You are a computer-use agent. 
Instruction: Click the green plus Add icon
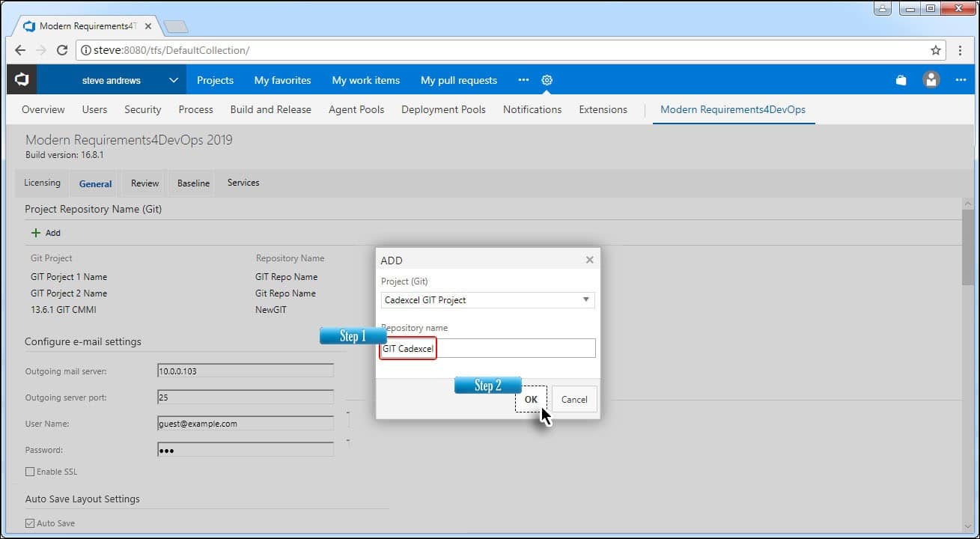pos(36,233)
